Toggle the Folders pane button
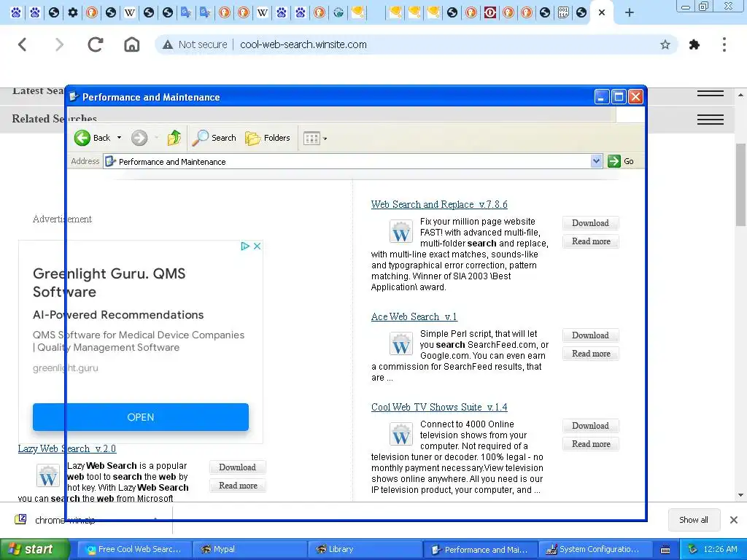This screenshot has height=560, width=747. tap(267, 138)
